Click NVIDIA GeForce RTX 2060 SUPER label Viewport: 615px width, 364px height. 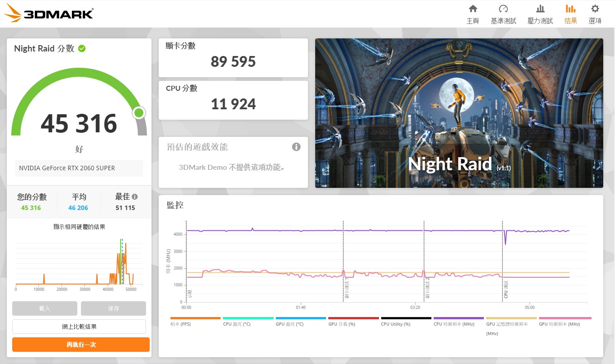(67, 168)
